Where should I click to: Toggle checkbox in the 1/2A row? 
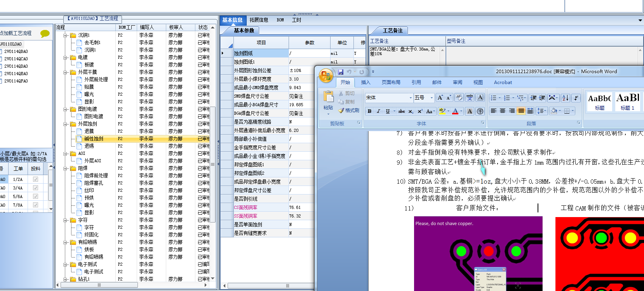(35, 179)
